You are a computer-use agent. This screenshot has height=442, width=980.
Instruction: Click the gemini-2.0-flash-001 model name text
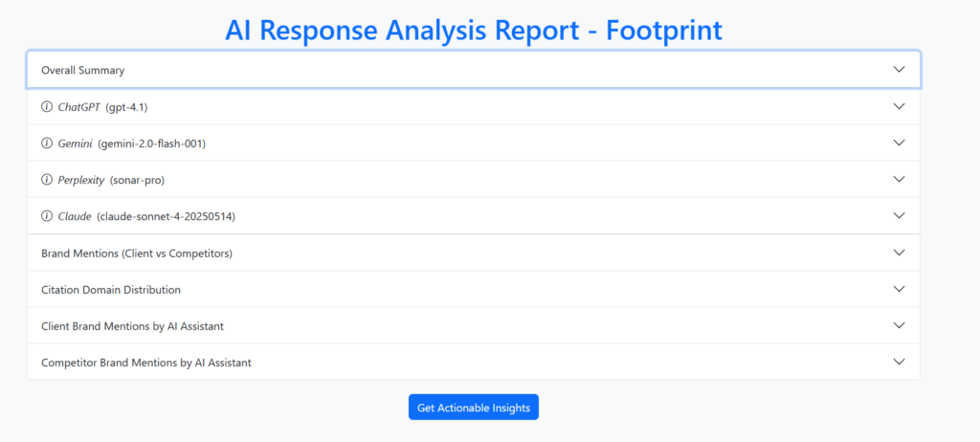151,143
